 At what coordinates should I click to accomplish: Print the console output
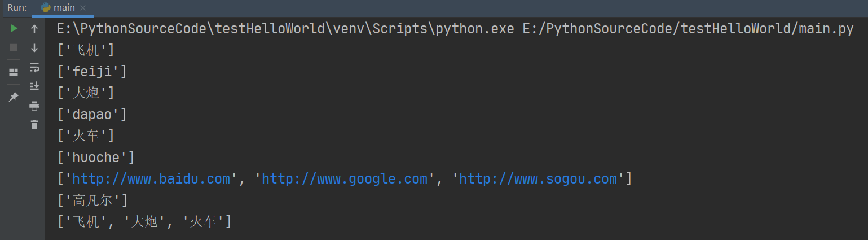34,106
